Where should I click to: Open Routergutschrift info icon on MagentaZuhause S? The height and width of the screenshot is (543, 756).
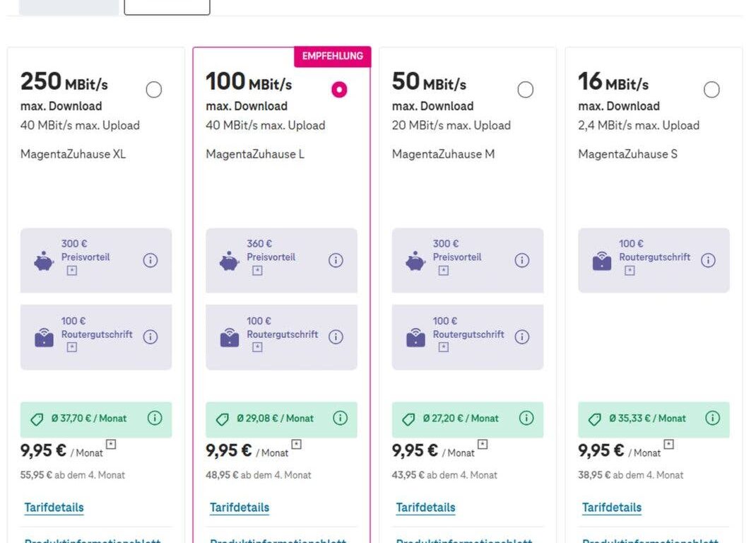coord(708,261)
